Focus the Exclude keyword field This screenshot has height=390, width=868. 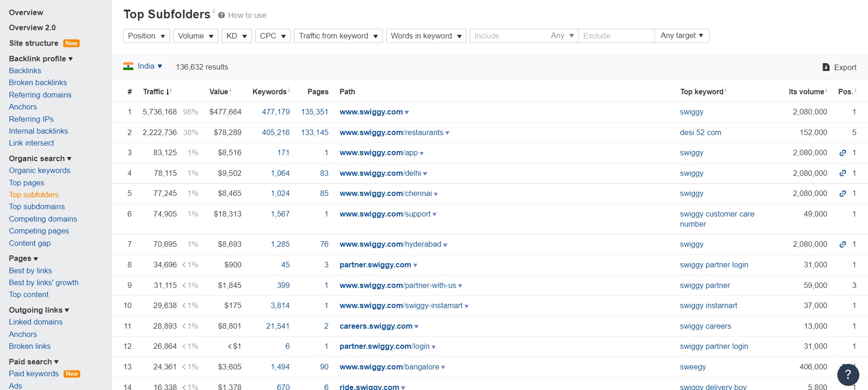[x=616, y=36]
